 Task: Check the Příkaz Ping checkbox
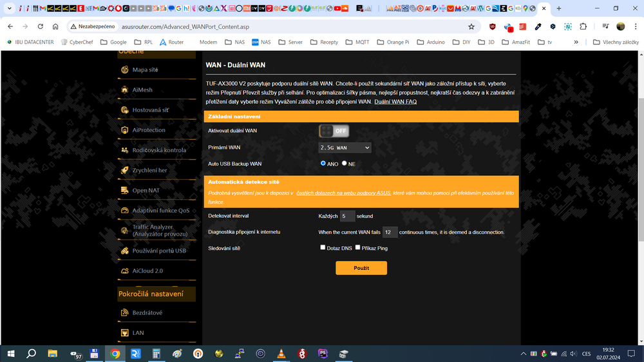(357, 247)
